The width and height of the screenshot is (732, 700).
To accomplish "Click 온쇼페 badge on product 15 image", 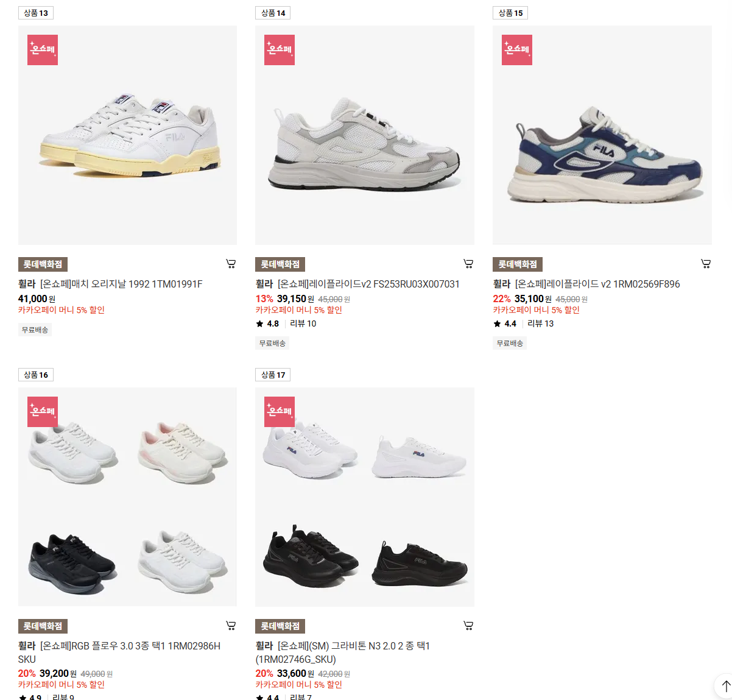I will click(517, 50).
